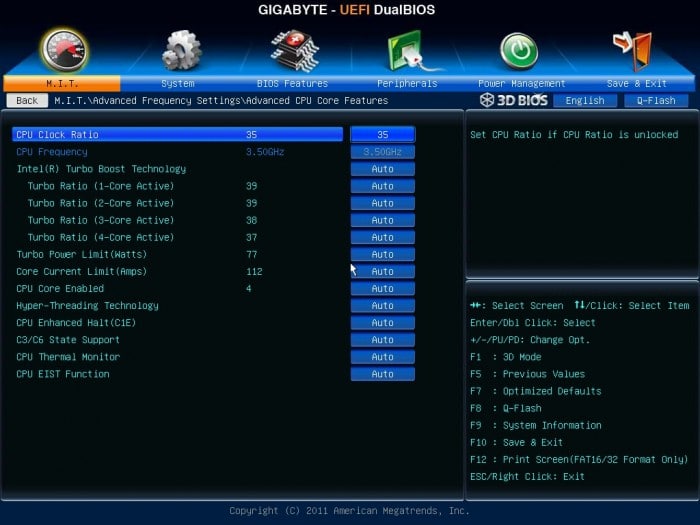Click the F9 System Information help line

coord(536,425)
